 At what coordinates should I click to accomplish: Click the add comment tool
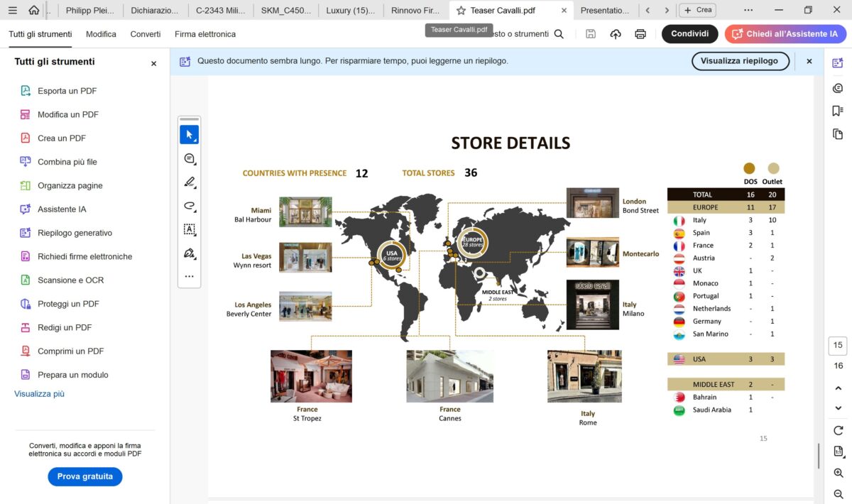[x=189, y=158]
